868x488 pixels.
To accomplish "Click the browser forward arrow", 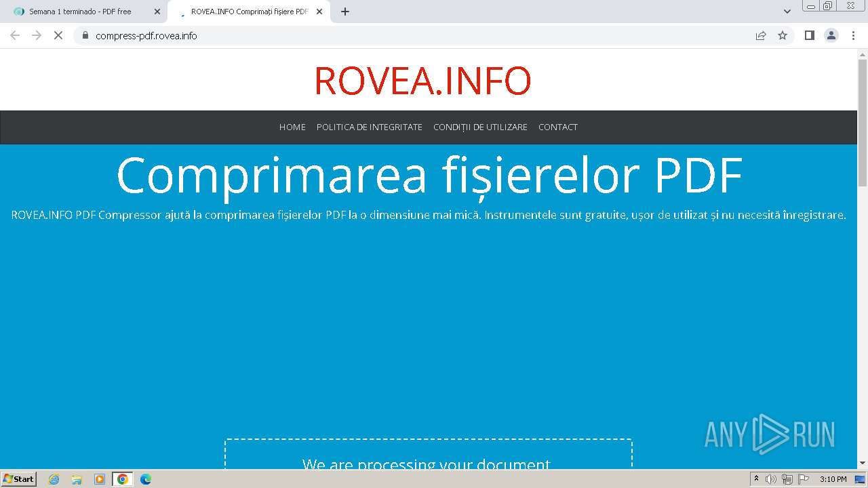I will [x=37, y=35].
